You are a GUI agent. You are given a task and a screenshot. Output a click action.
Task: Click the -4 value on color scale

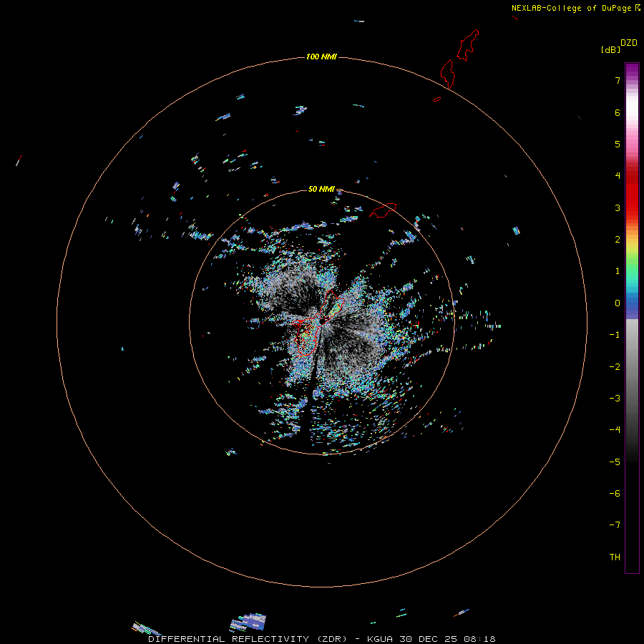click(x=615, y=430)
